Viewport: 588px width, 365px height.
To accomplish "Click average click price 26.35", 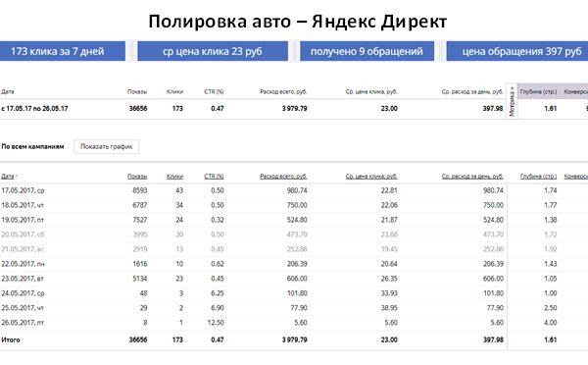I will 389,279.
